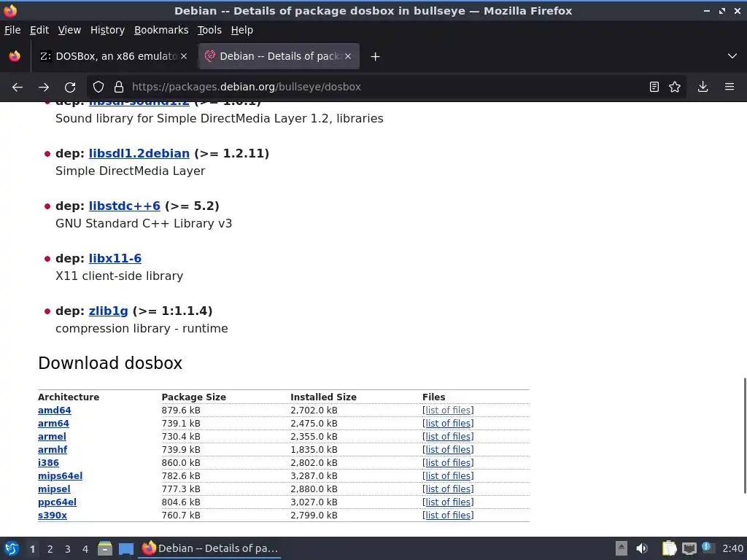This screenshot has width=747, height=560.
Task: Download s390x architecture package
Action: tap(53, 516)
